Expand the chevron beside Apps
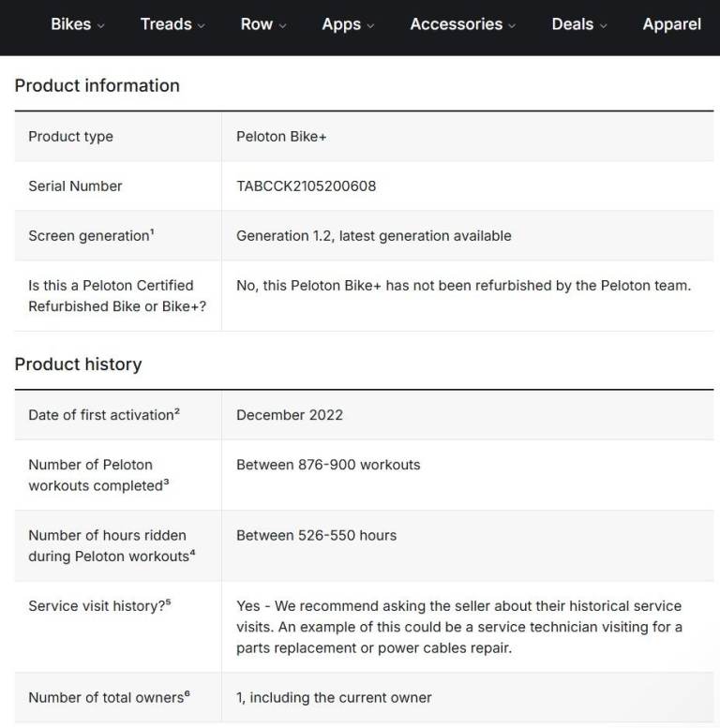 (x=370, y=26)
